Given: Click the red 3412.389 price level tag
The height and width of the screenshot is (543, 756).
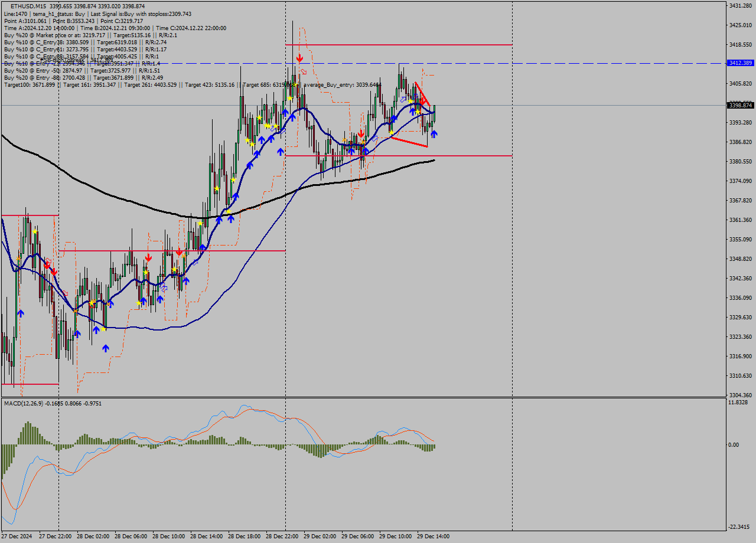Looking at the screenshot, I should click(x=740, y=63).
